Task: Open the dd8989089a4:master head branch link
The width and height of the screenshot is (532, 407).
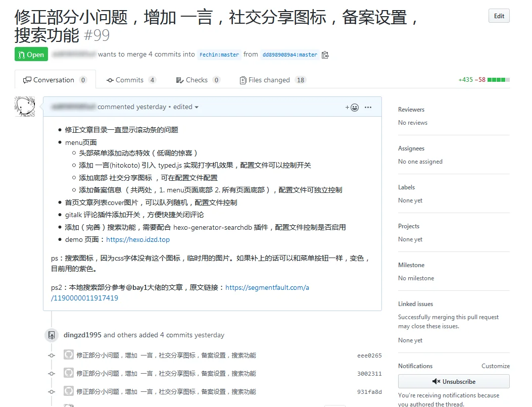Action: pos(290,55)
